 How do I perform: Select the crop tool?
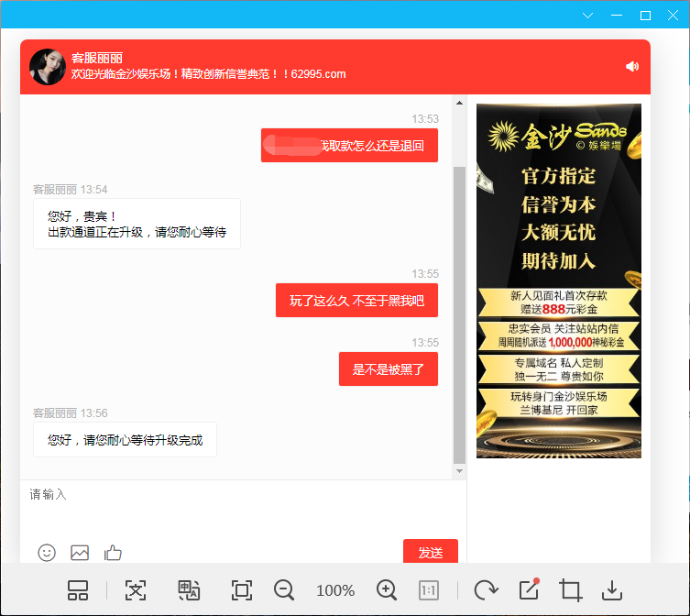coord(571,590)
